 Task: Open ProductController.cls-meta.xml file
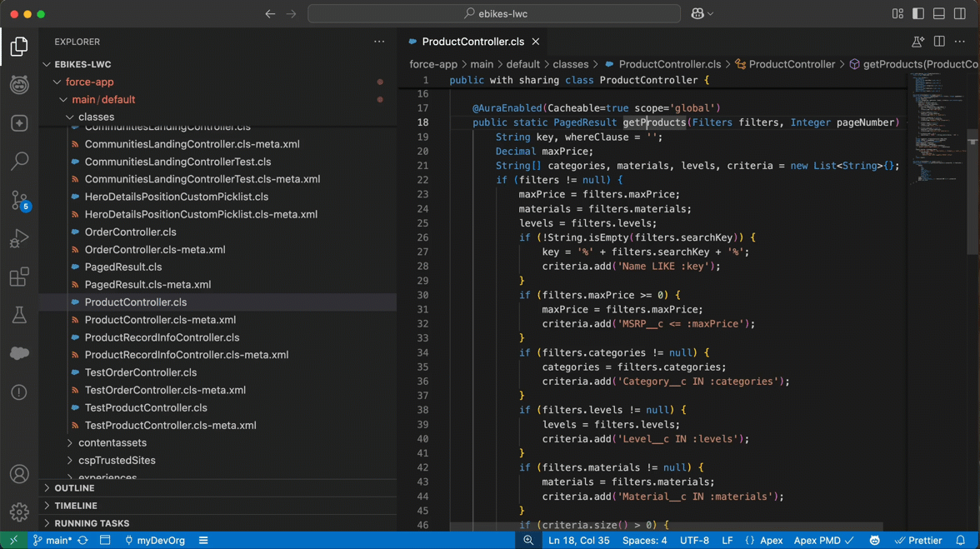click(x=160, y=320)
